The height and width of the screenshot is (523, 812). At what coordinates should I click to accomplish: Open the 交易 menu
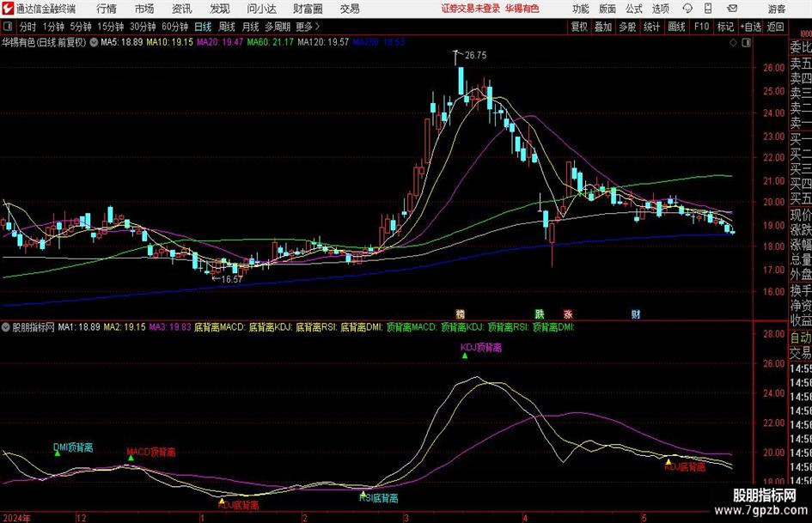click(350, 9)
